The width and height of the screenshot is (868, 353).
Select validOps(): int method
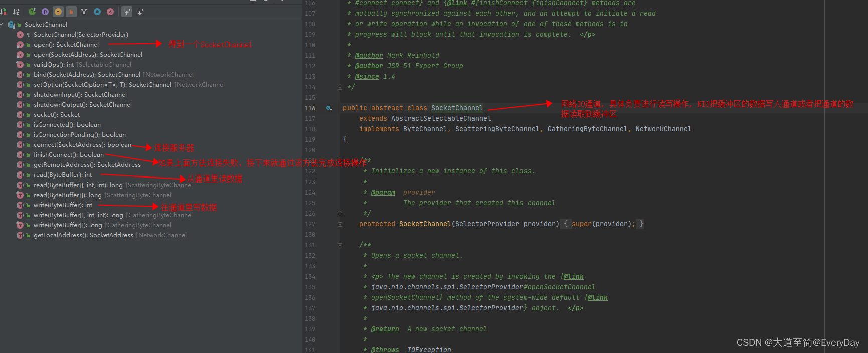(x=54, y=64)
